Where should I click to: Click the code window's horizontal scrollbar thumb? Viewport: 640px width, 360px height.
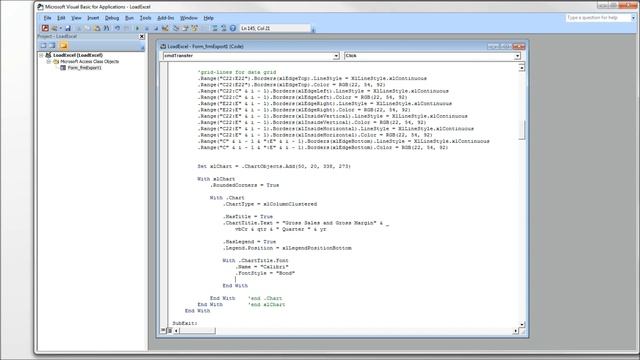tap(197, 331)
